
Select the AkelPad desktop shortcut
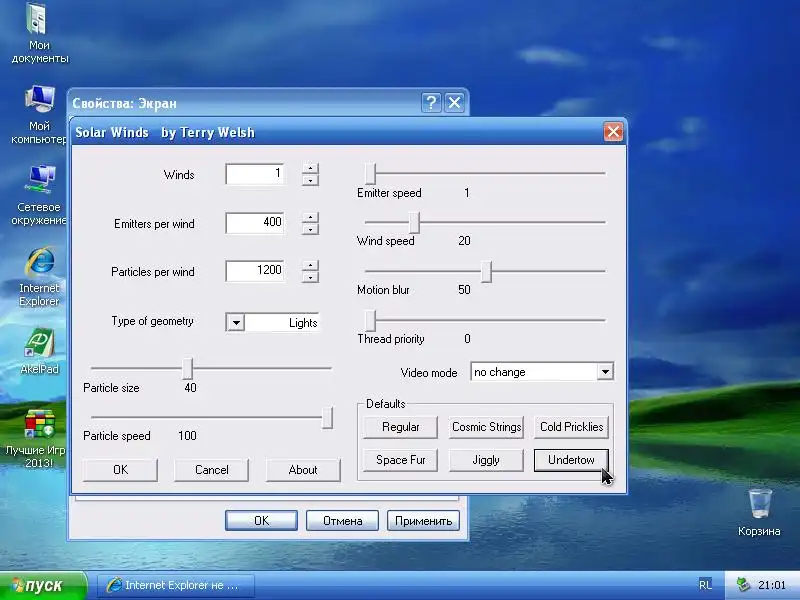tap(39, 351)
